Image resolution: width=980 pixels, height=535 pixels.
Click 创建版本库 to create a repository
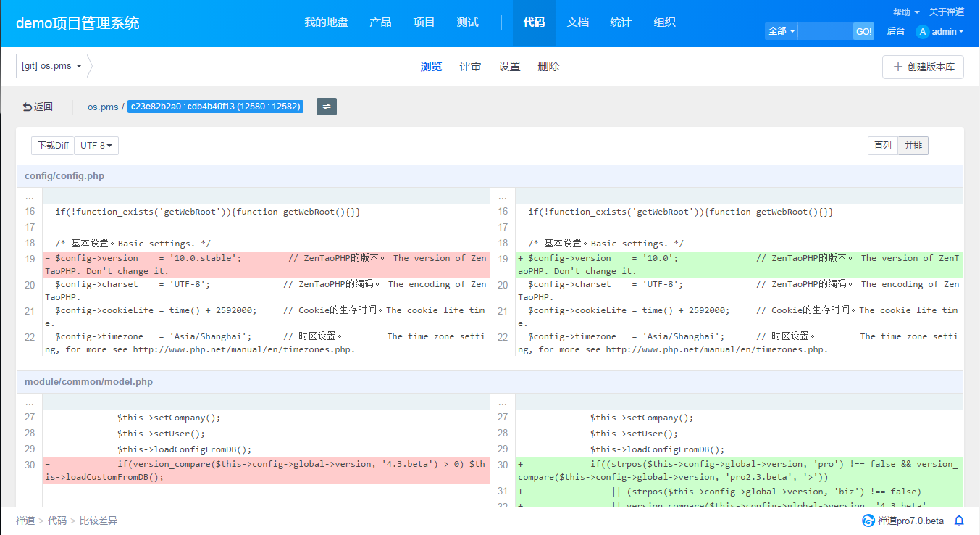923,67
